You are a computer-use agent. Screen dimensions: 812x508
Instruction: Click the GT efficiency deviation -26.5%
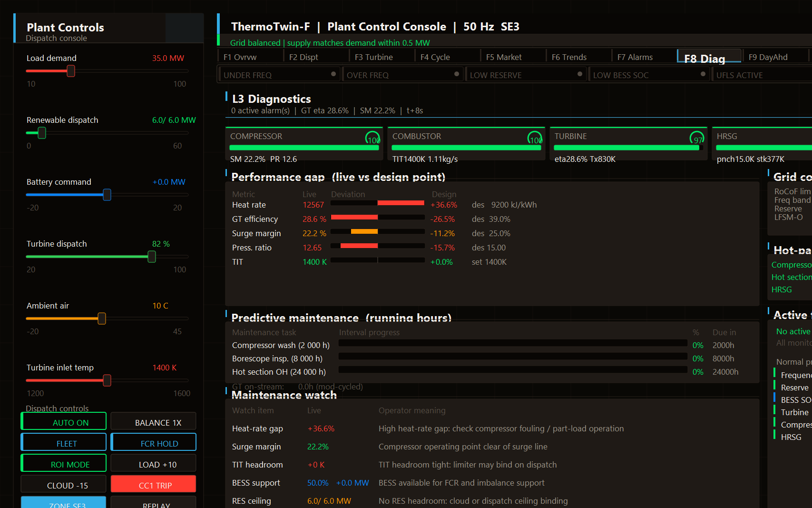[442, 219]
